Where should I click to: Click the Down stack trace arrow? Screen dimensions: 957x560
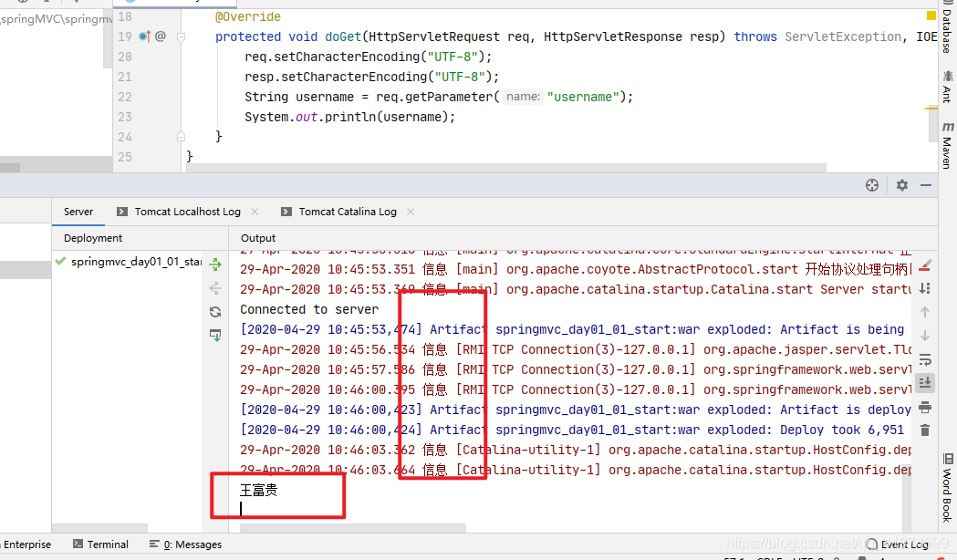[925, 336]
